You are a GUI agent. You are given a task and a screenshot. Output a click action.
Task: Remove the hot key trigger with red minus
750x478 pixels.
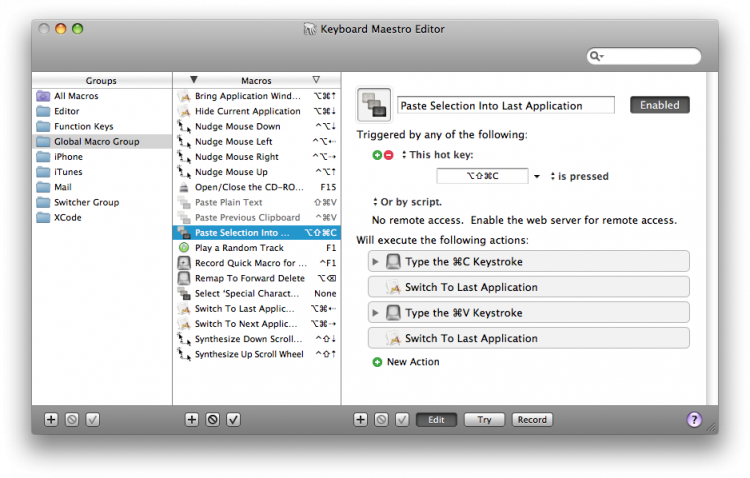pyautogui.click(x=388, y=155)
